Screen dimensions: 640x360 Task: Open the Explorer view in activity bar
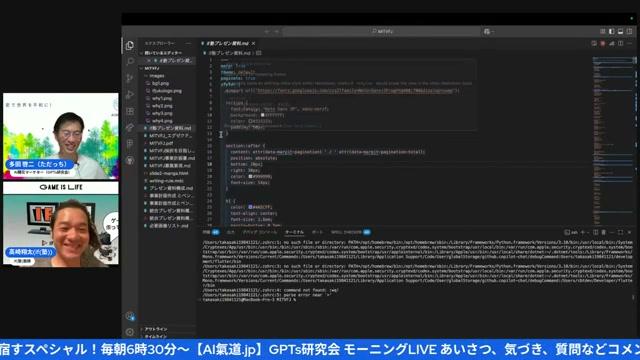130,45
